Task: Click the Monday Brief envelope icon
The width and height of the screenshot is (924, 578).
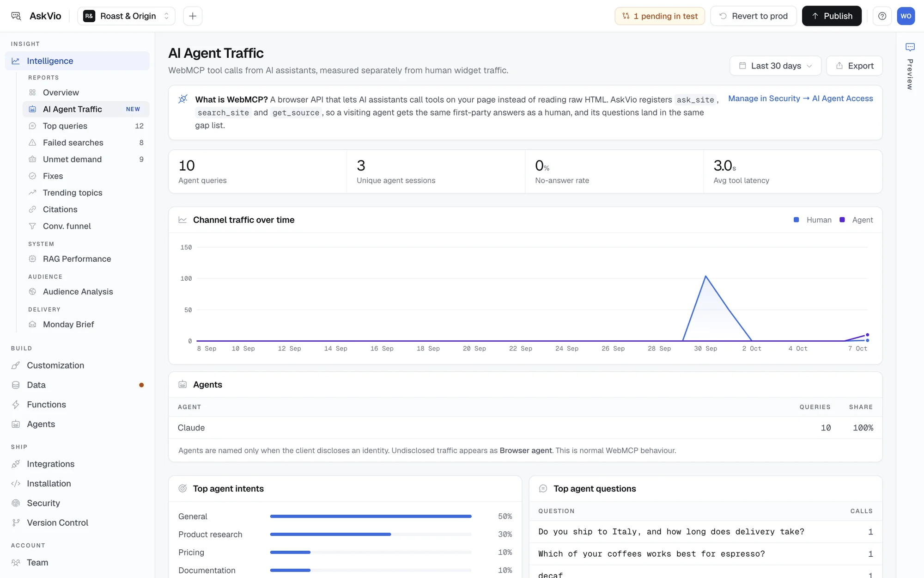Action: (x=32, y=325)
